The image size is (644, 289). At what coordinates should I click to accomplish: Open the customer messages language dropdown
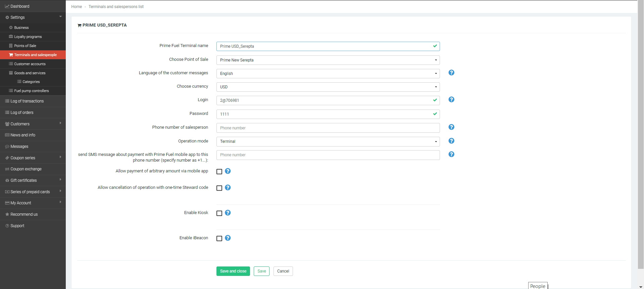(x=328, y=74)
